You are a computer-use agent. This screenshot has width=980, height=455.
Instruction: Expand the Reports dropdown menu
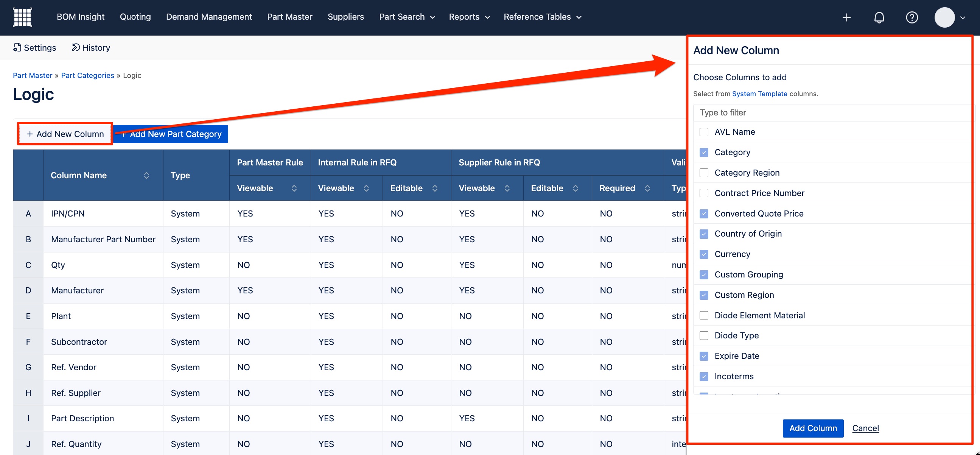(469, 17)
